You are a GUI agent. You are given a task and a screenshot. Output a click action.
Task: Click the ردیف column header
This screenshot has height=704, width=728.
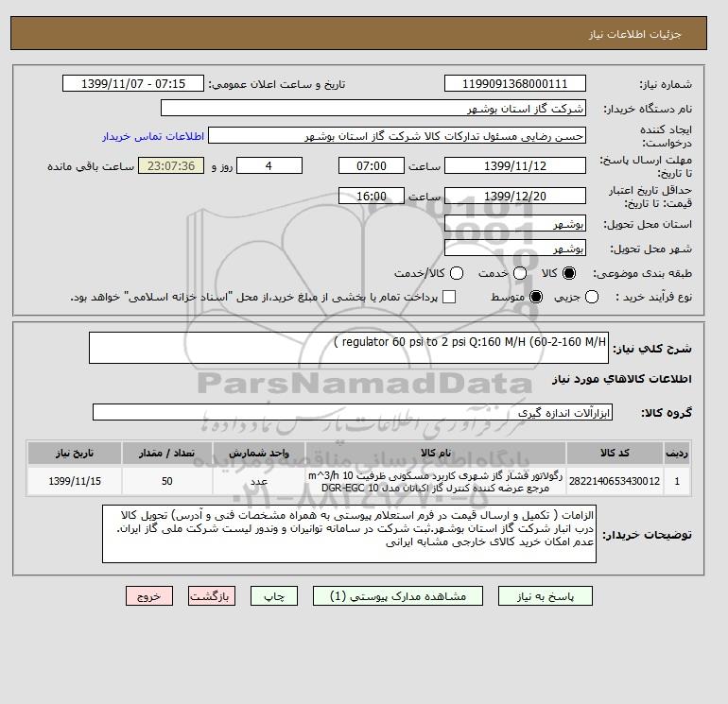coord(677,453)
